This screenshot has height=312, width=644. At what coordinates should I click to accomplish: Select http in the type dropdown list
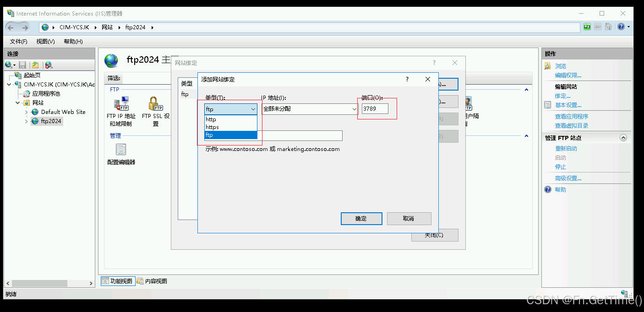(231, 119)
